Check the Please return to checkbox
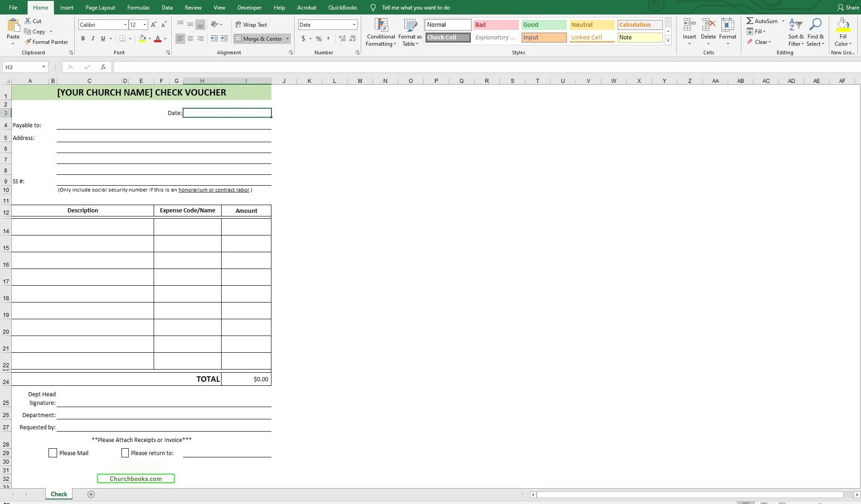This screenshot has height=504, width=861. click(x=125, y=452)
